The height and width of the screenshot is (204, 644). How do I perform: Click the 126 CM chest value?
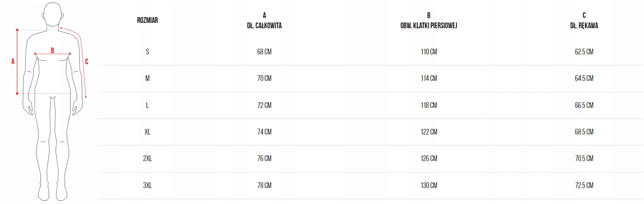[429, 158]
